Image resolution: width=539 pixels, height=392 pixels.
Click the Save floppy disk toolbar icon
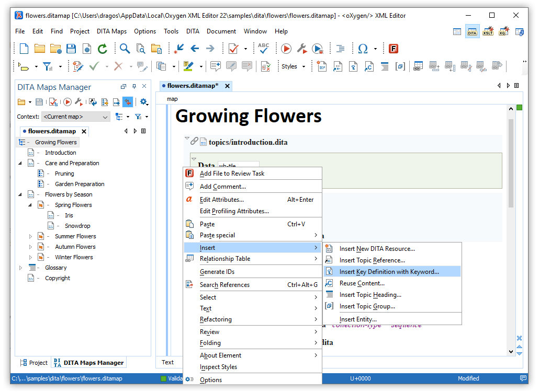71,49
